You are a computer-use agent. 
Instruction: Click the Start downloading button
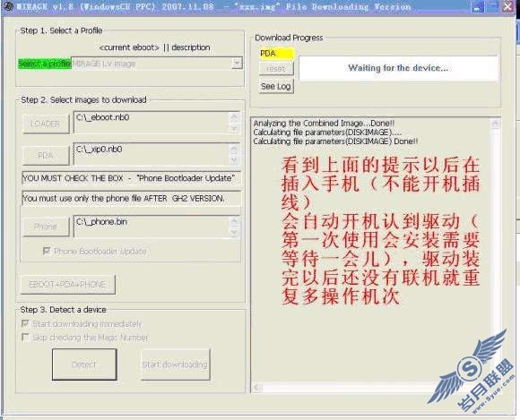[175, 364]
